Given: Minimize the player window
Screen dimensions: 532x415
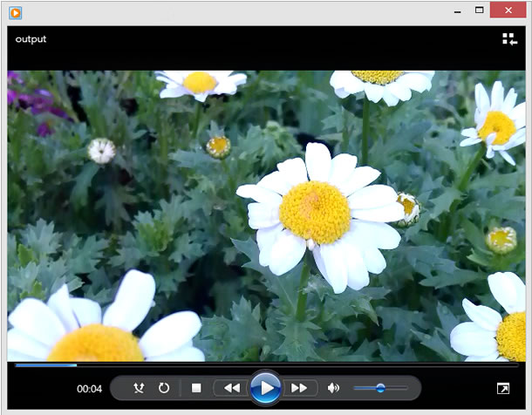Looking at the screenshot, I should (x=458, y=10).
